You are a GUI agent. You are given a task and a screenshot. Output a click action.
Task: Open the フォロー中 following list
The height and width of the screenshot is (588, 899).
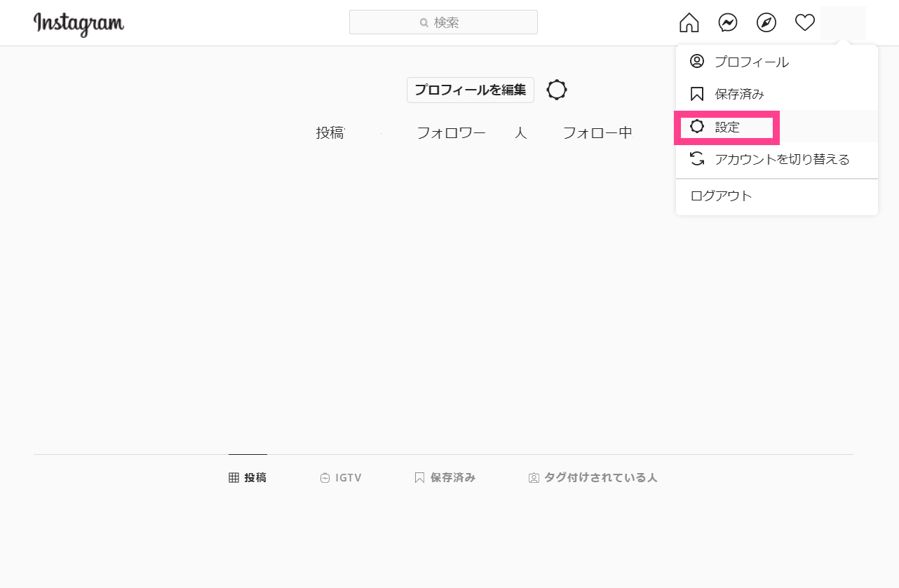pyautogui.click(x=597, y=132)
